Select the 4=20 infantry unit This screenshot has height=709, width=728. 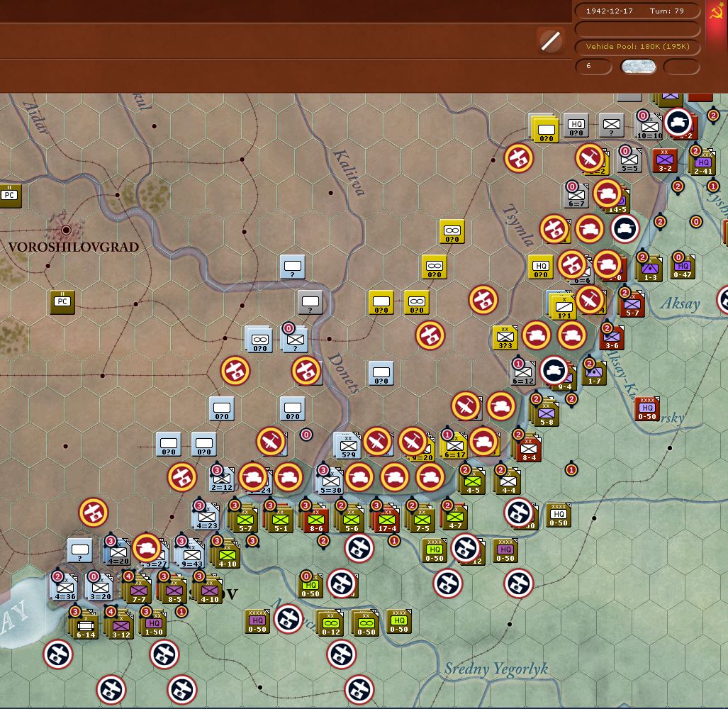118,552
